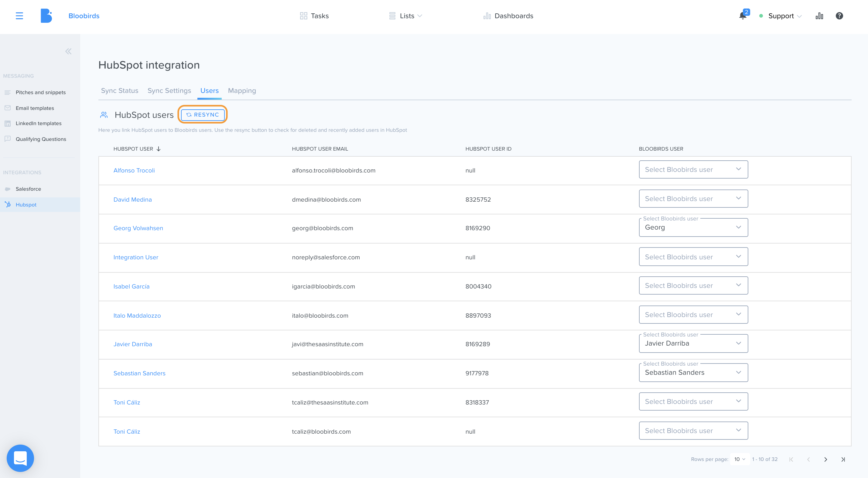Change the Sebastian Sanders user dropdown
This screenshot has height=478, width=868.
[693, 373]
